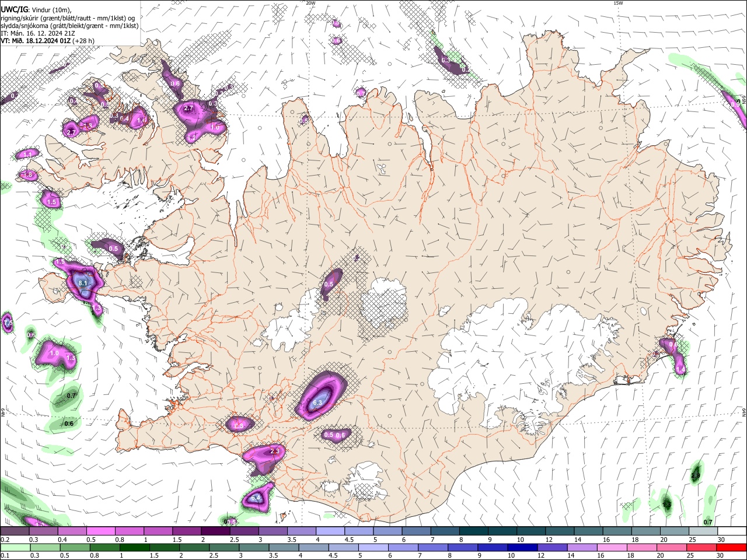Viewport: 747px width, 560px height.
Task: Select the 16 label on the lower scale
Action: 600,556
